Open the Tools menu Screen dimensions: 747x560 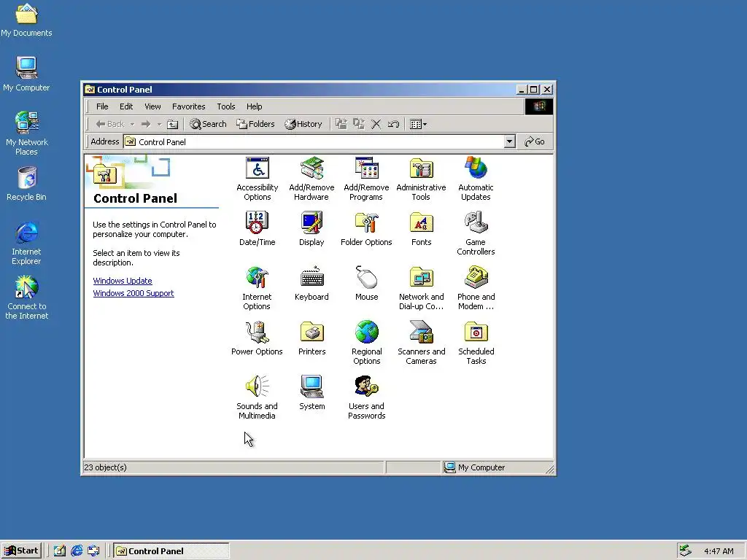click(226, 106)
